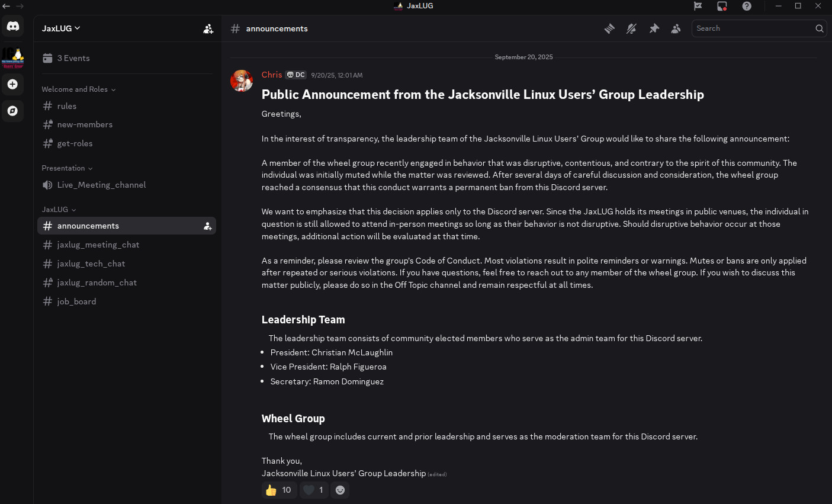Open the notification settings bell
This screenshot has height=504, width=832.
click(631, 28)
